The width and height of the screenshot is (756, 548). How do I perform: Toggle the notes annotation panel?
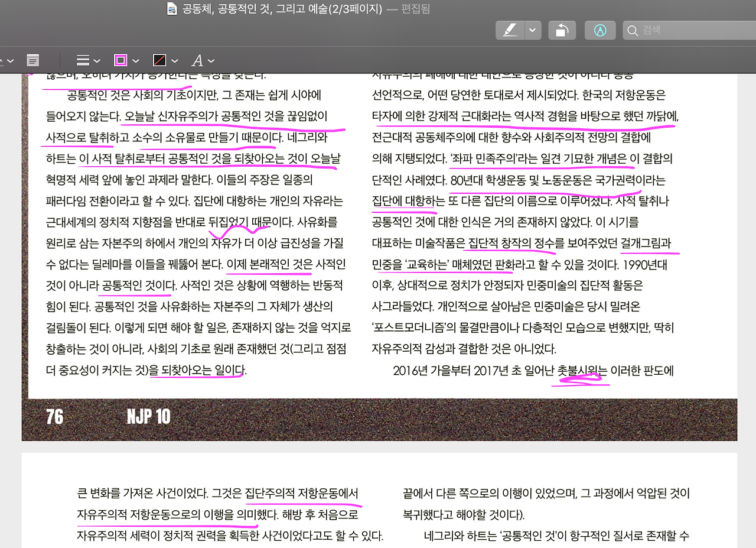point(32,60)
